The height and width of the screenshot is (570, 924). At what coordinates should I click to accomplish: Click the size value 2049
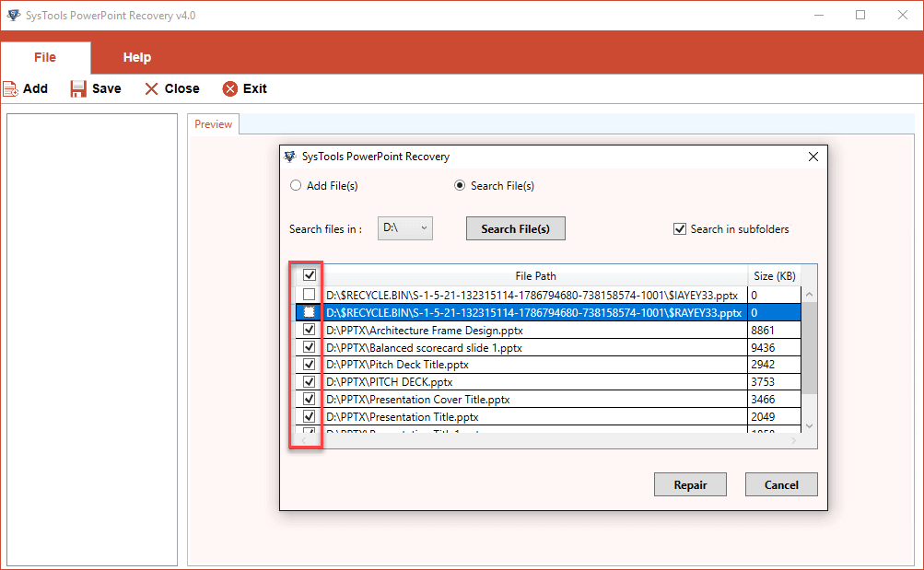tap(763, 417)
